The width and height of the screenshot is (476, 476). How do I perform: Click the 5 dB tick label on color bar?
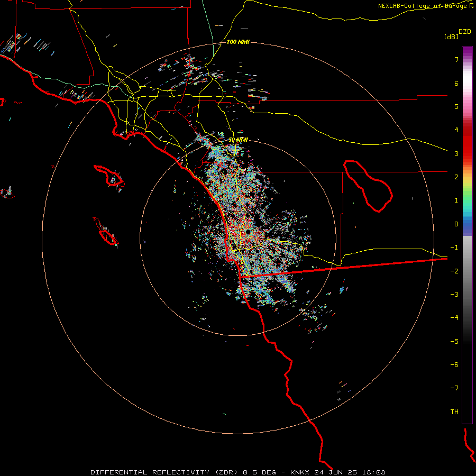[456, 106]
